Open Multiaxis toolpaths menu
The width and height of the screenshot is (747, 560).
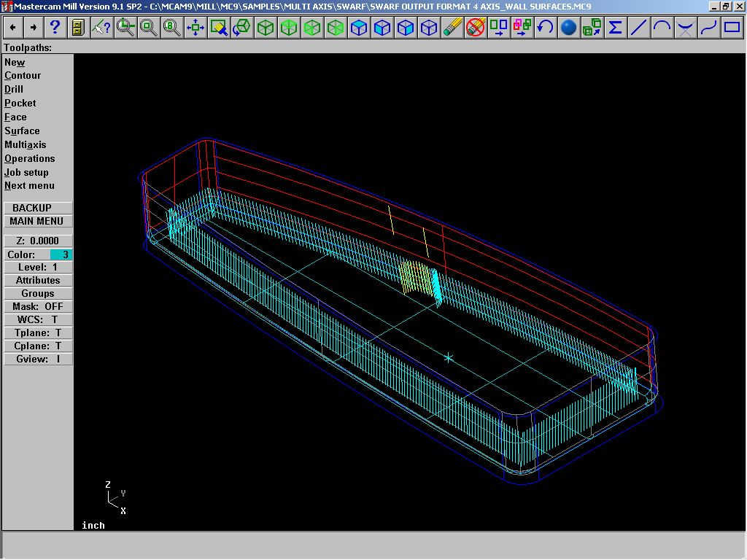coord(26,145)
